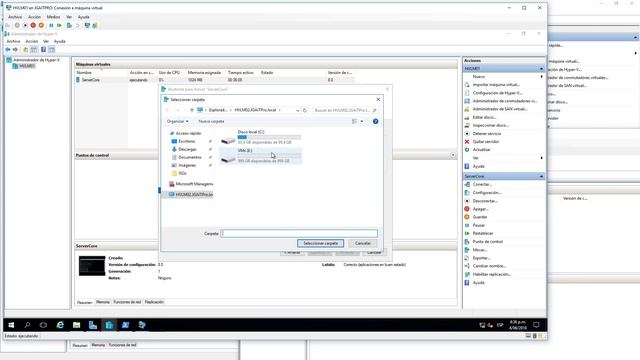Select Disco local (C:) drive
The width and height of the screenshot is (640, 360).
260,137
